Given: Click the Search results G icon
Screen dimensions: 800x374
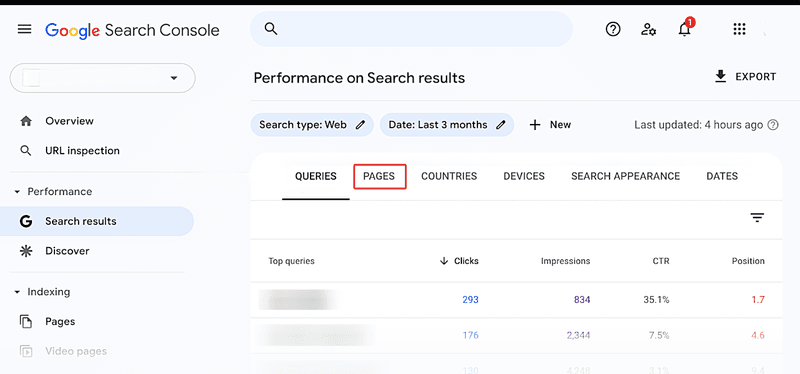Looking at the screenshot, I should pos(26,221).
